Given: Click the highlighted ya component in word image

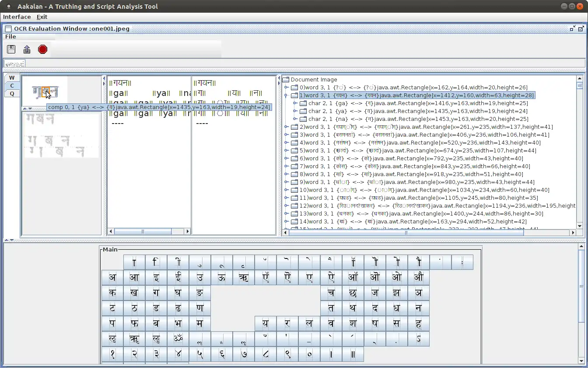Looking at the screenshot, I should click(45, 92).
